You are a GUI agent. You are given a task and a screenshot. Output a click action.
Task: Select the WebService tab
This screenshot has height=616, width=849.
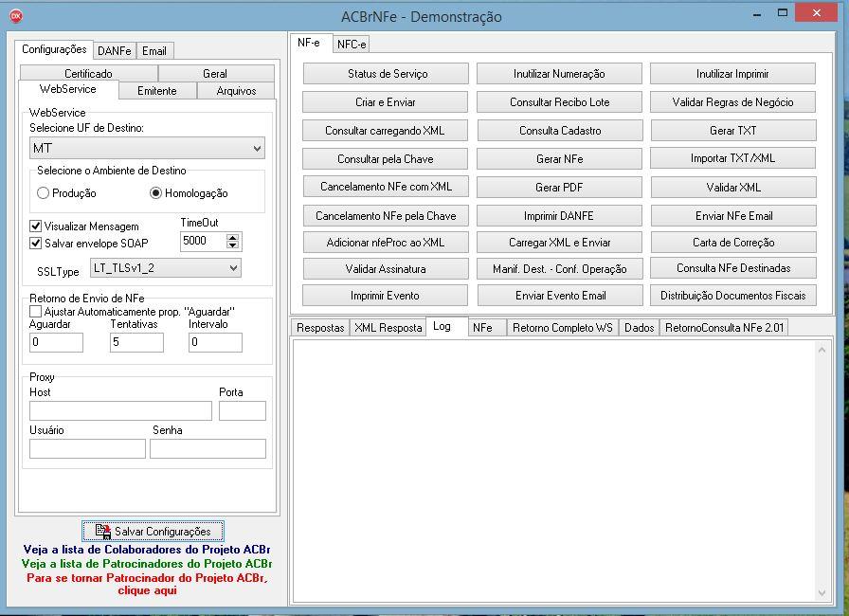tap(68, 89)
